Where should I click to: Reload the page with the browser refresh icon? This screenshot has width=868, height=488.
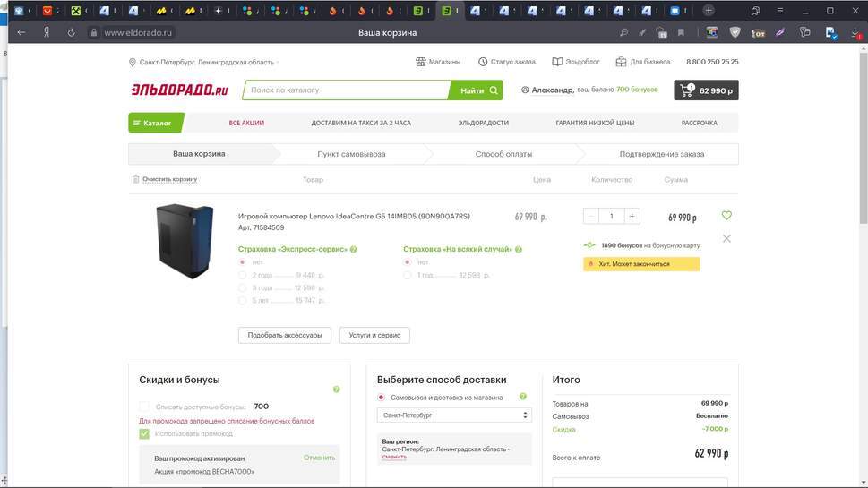(x=72, y=32)
